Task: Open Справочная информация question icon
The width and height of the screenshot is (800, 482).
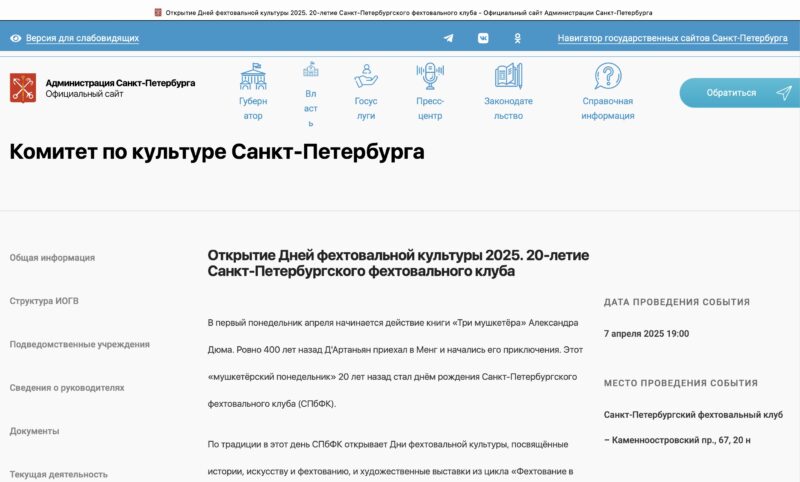Action: pos(608,76)
